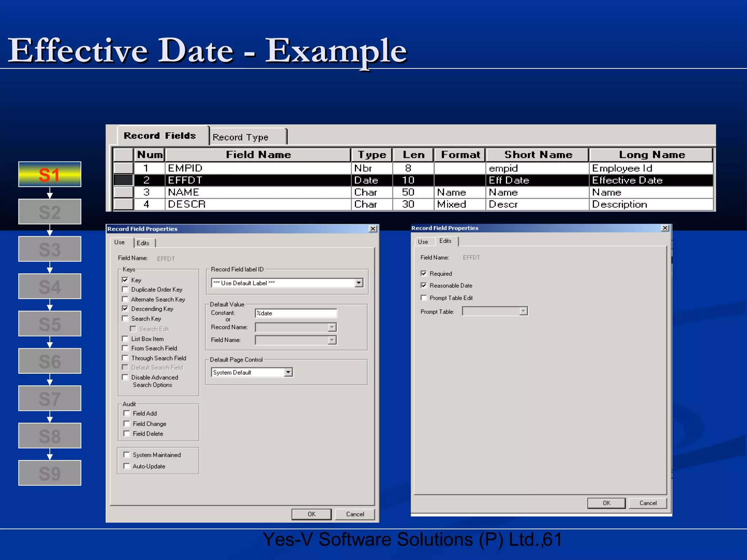Click the Description long name cell
The height and width of the screenshot is (560, 747).
(651, 204)
